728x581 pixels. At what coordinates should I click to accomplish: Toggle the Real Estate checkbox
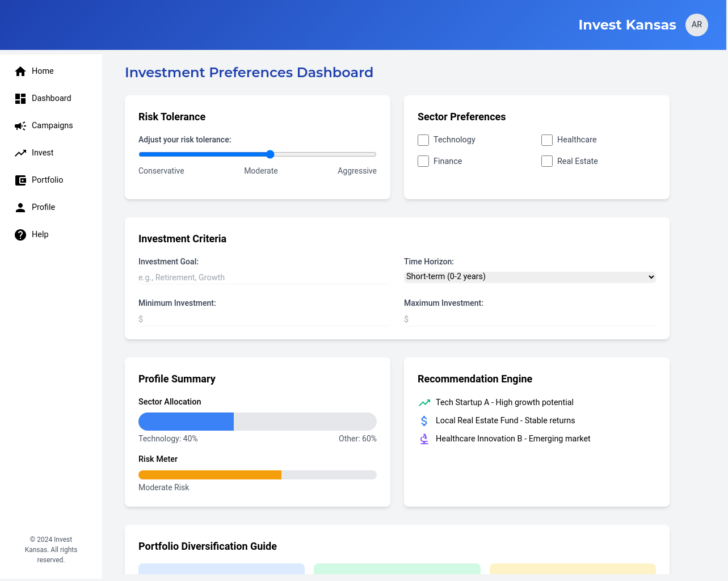click(x=547, y=161)
